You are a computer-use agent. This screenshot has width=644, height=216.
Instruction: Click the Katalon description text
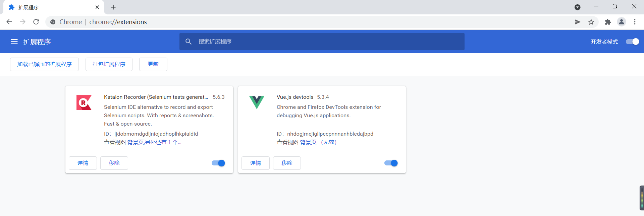(x=159, y=116)
